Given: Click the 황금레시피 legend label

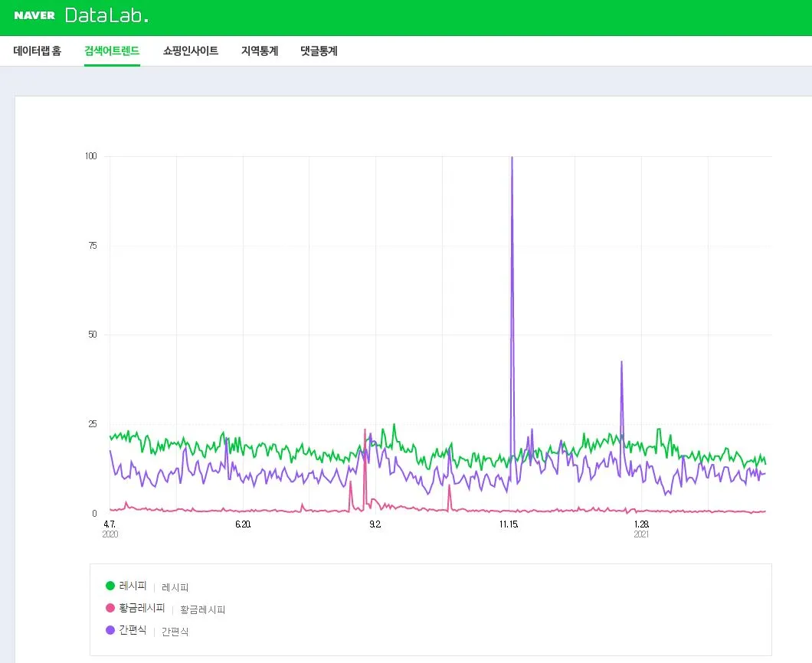Looking at the screenshot, I should click(142, 608).
